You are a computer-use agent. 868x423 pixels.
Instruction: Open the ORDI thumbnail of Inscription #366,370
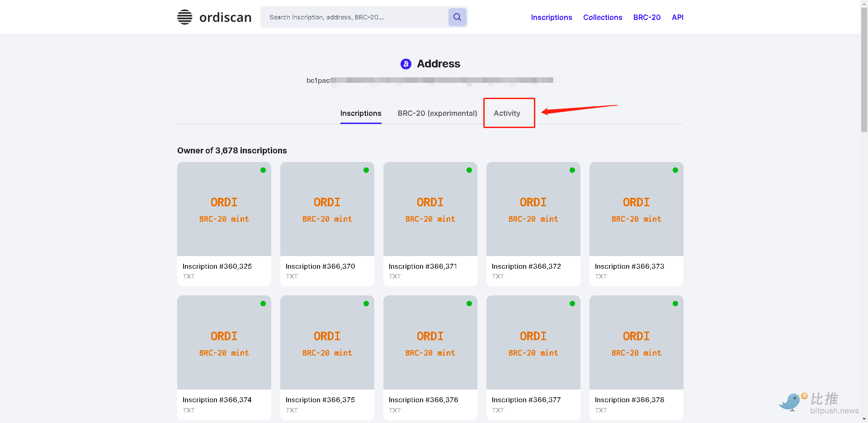pos(327,209)
